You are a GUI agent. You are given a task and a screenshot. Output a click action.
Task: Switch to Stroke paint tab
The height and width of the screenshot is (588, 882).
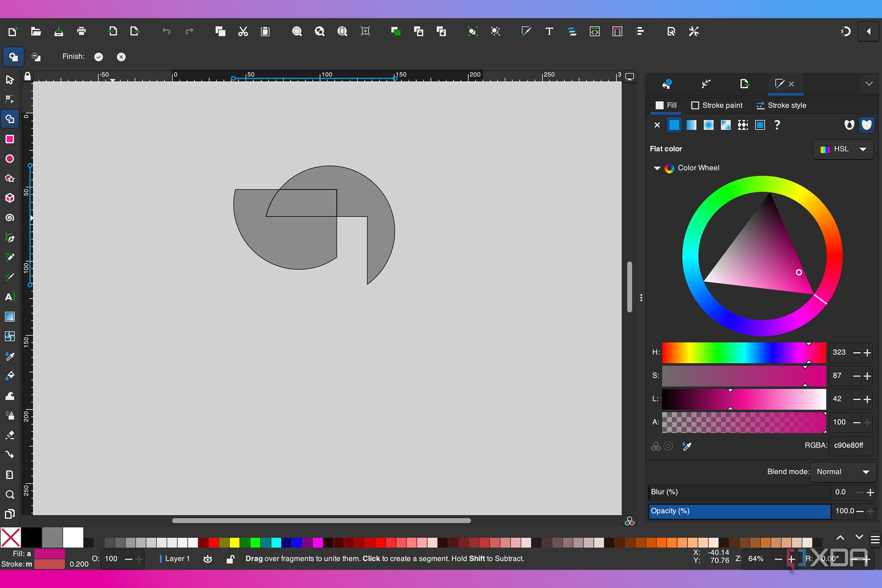click(717, 105)
